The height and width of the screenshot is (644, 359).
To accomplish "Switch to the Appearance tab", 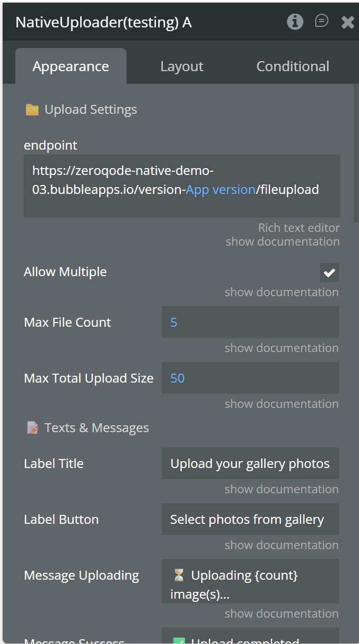I will [71, 66].
